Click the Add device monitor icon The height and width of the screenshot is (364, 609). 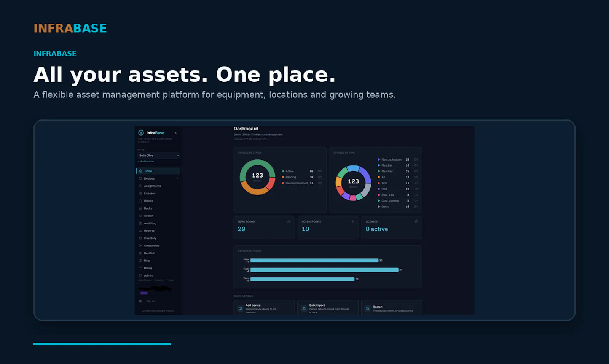point(240,308)
